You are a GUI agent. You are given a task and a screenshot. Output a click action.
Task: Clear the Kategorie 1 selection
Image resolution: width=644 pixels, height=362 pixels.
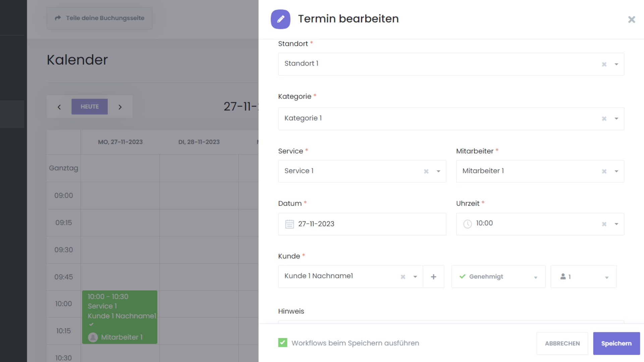pyautogui.click(x=604, y=119)
